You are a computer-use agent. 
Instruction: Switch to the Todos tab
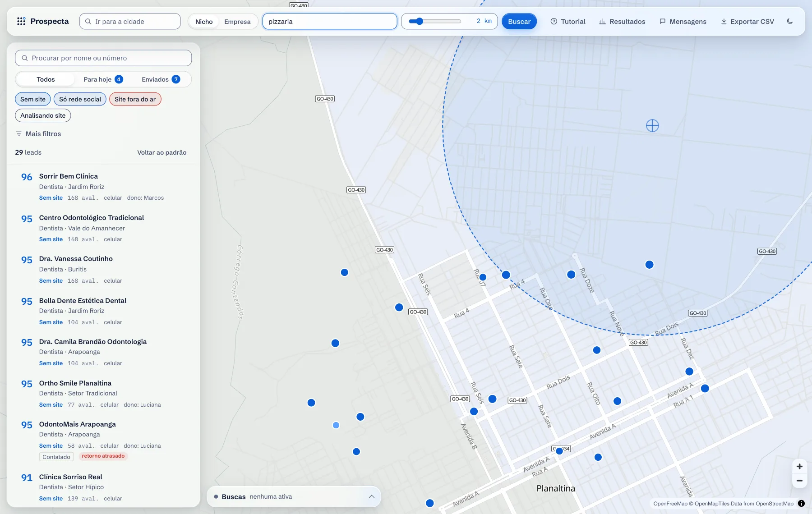point(46,79)
